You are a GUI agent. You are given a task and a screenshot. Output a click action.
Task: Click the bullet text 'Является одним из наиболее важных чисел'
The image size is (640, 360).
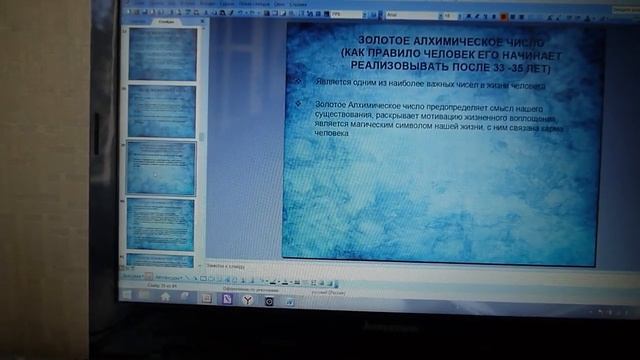pos(430,84)
